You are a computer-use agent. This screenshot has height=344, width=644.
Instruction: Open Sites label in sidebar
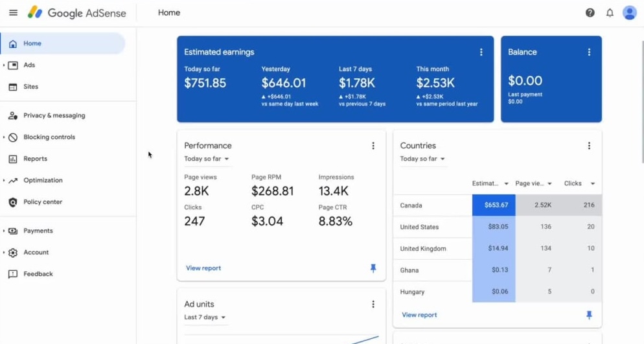tap(31, 87)
